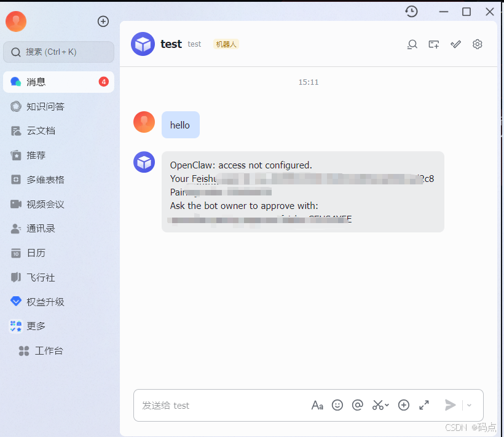Image resolution: width=504 pixels, height=437 pixels.
Task: Click the 权益升级 blue diamond icon
Action: [16, 301]
